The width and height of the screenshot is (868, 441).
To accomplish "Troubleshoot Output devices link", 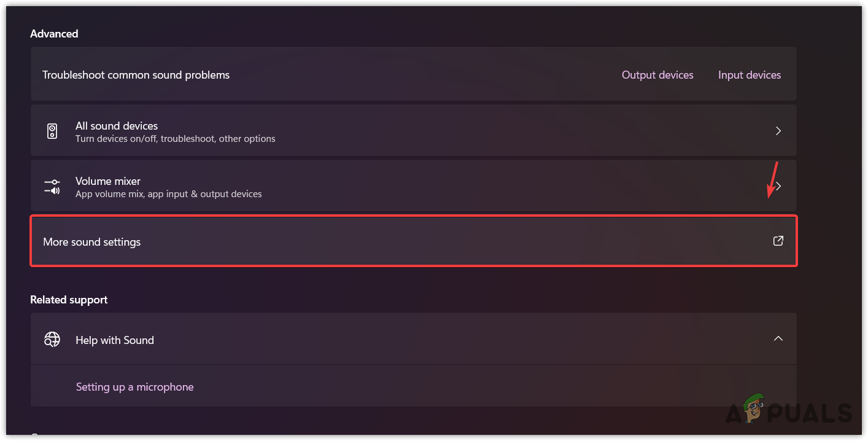I will [657, 75].
